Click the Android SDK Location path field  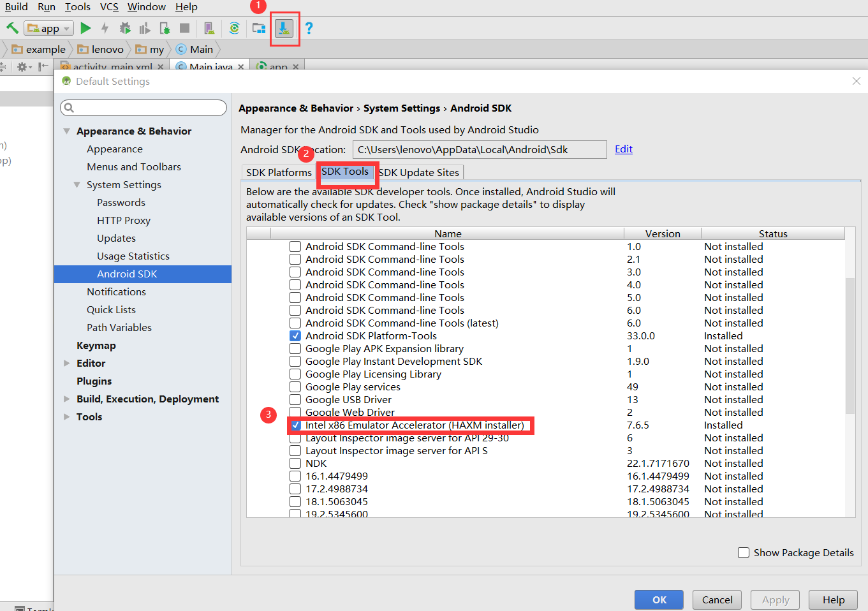480,149
